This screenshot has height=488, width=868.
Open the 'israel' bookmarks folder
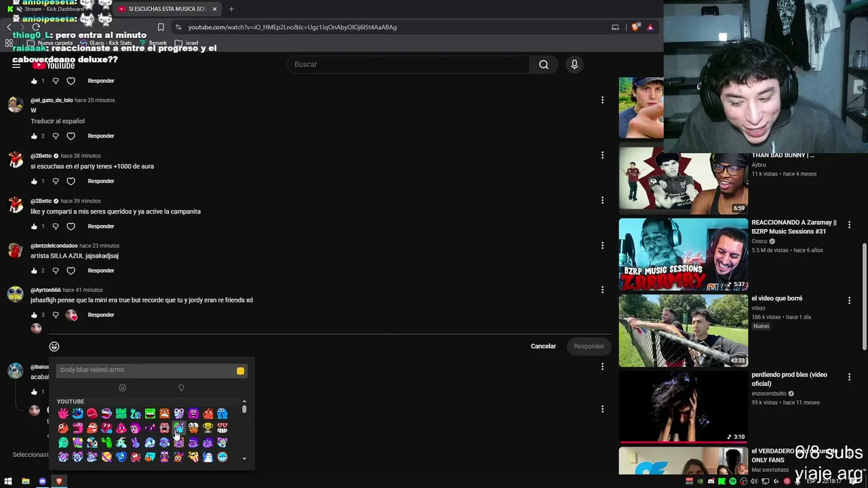187,43
